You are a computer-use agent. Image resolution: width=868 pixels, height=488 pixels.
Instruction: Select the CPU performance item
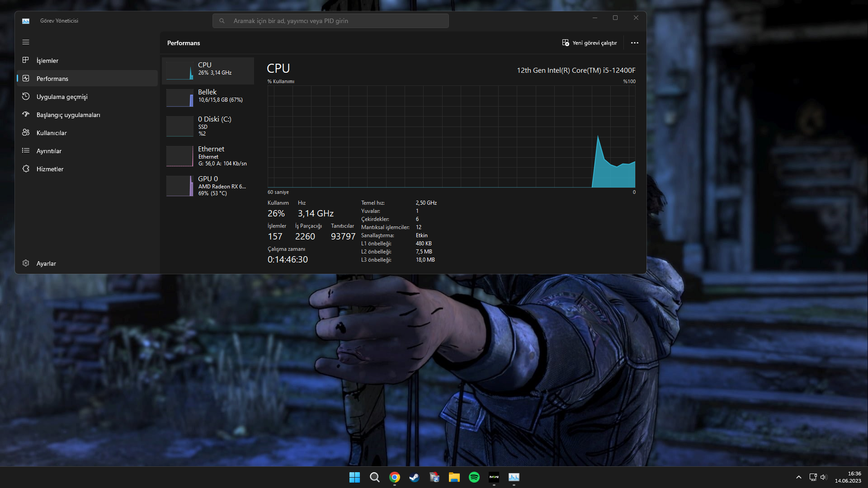point(208,70)
